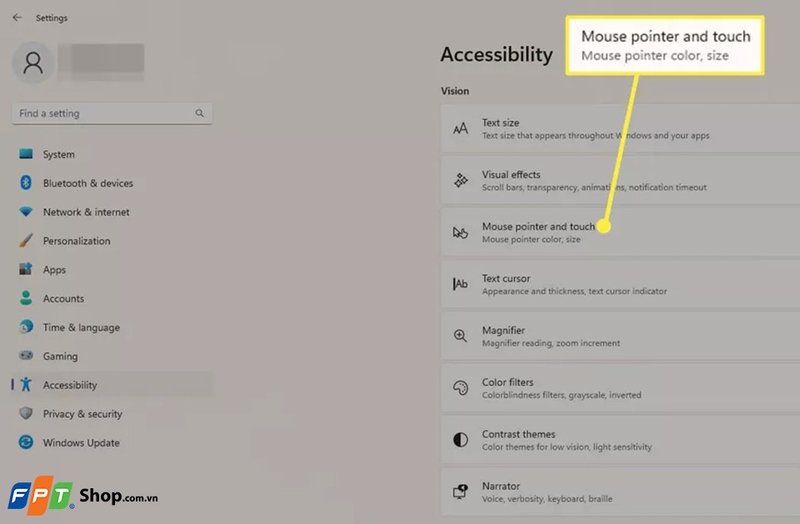Open the Text cursor setting
800x524 pixels.
click(620, 284)
